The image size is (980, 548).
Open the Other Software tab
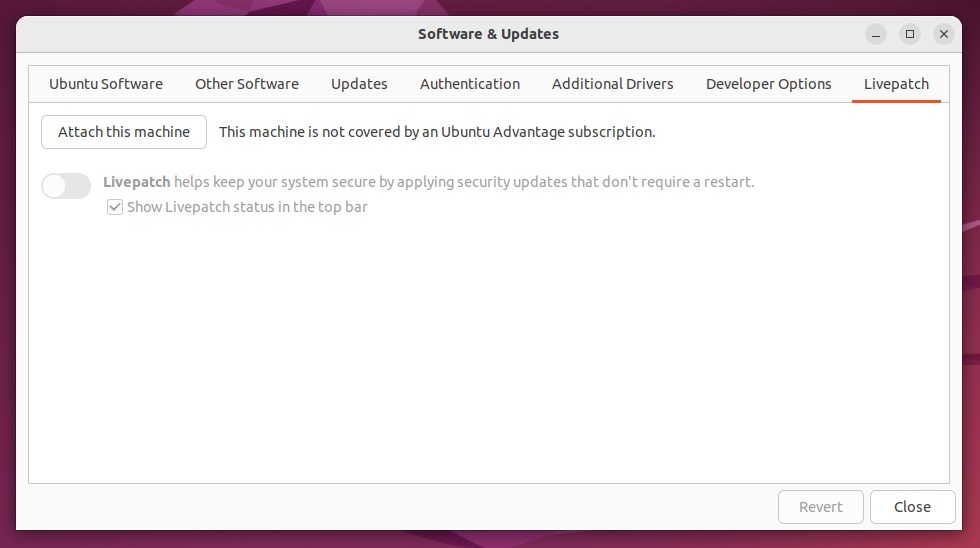247,84
